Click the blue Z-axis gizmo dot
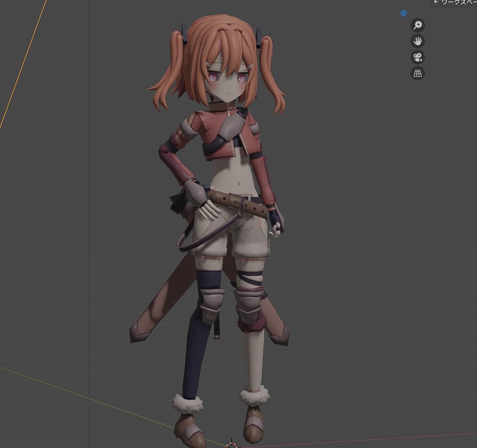Screen dimensions: 477x448 [x=404, y=14]
